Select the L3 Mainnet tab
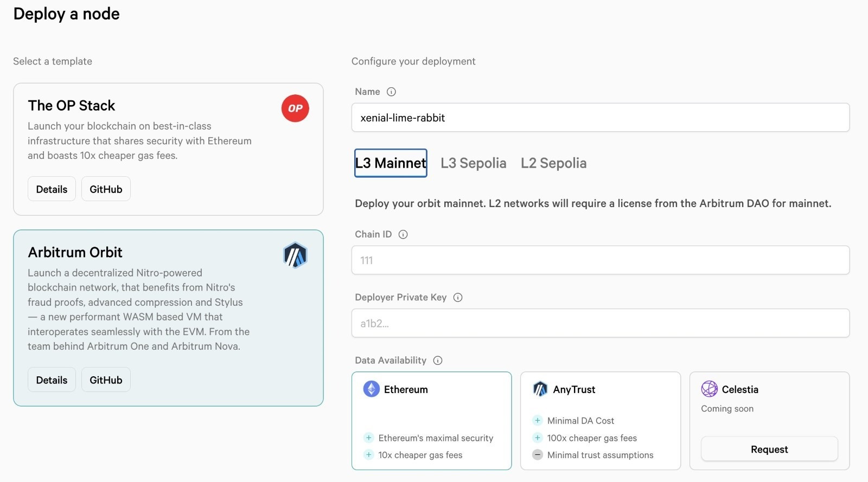 (391, 163)
